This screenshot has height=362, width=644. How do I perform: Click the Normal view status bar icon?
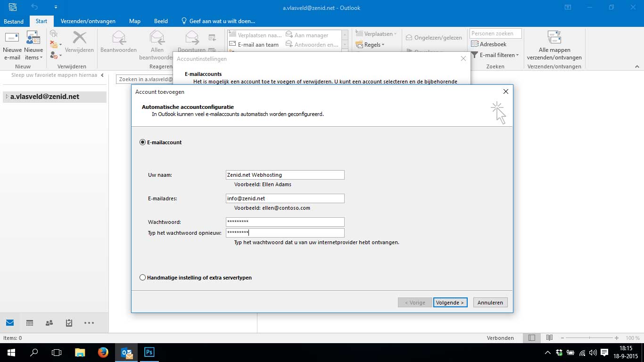[x=532, y=338]
